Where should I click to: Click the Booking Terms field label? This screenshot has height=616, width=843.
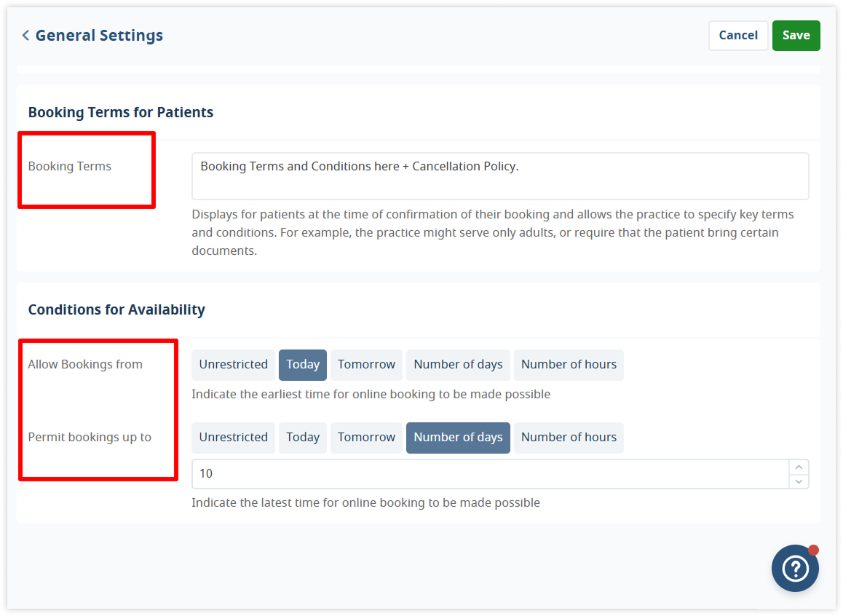point(69,166)
